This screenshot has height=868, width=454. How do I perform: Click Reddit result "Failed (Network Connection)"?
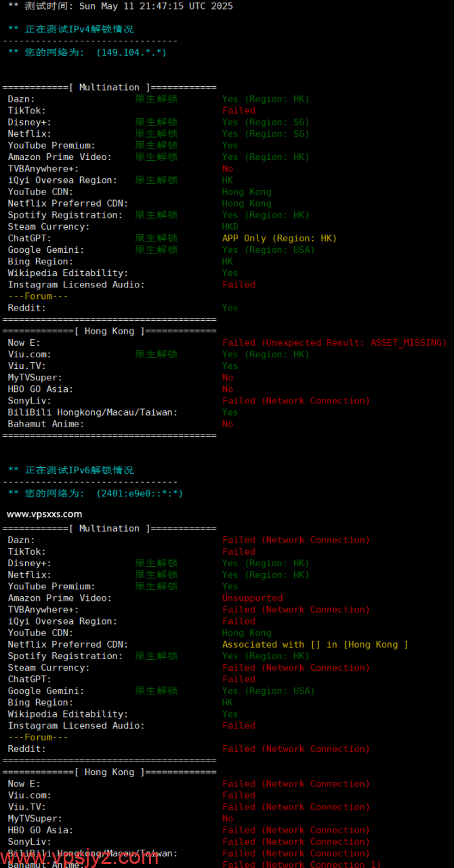(x=296, y=749)
